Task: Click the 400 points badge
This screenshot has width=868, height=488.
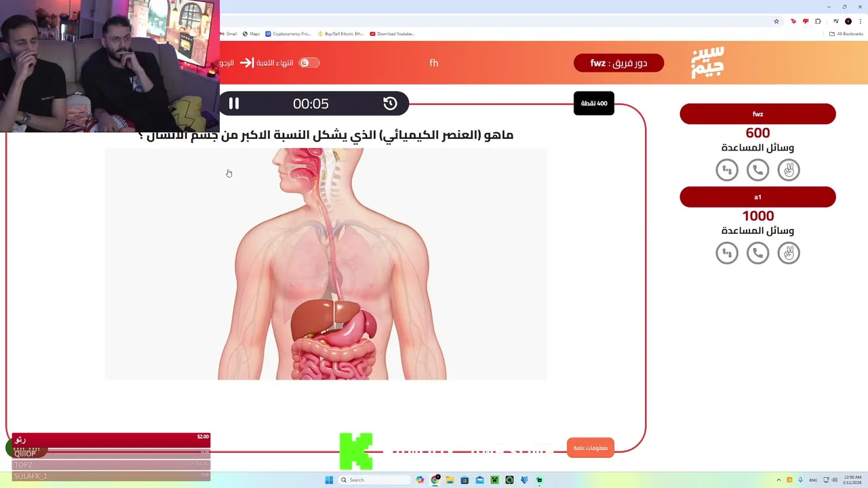Action: point(594,104)
